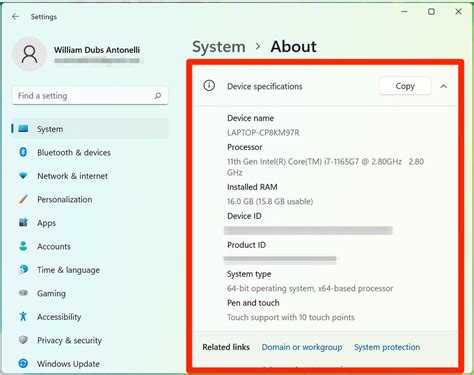Open Bluetooth & devices settings
This screenshot has height=375, width=474.
point(90,152)
